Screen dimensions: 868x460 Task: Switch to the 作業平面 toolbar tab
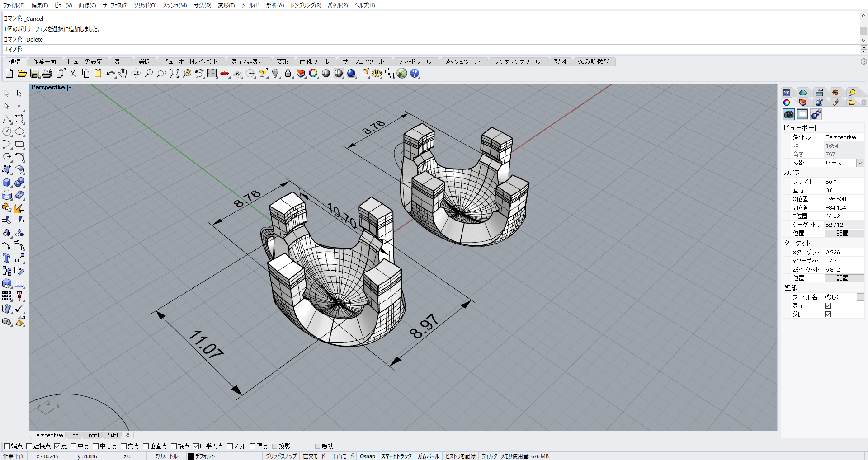pyautogui.click(x=44, y=61)
